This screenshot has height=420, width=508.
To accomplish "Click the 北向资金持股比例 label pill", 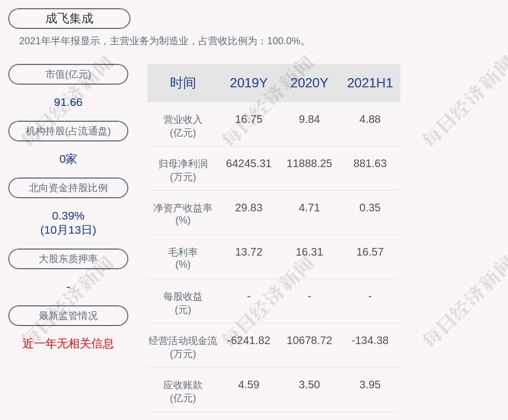I will point(68,188).
